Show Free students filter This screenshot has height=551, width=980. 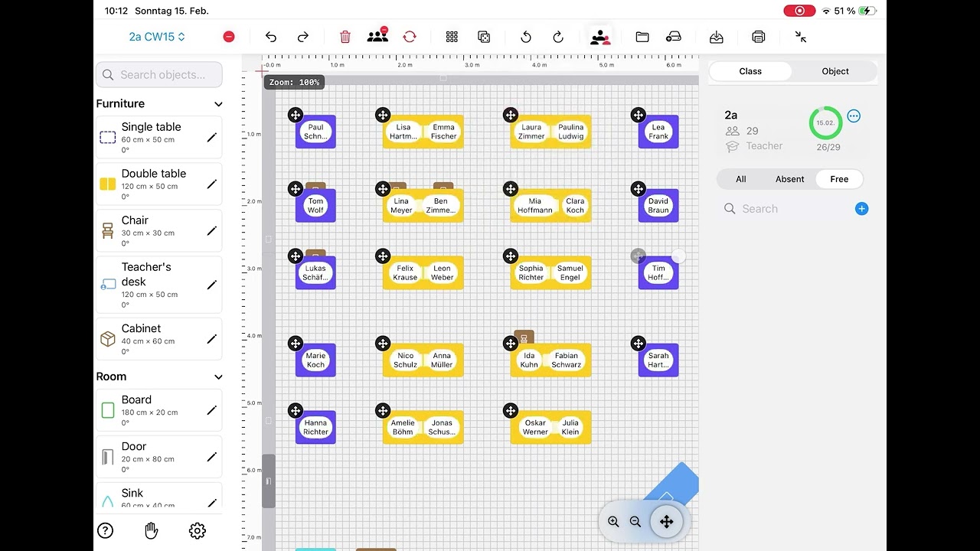839,179
